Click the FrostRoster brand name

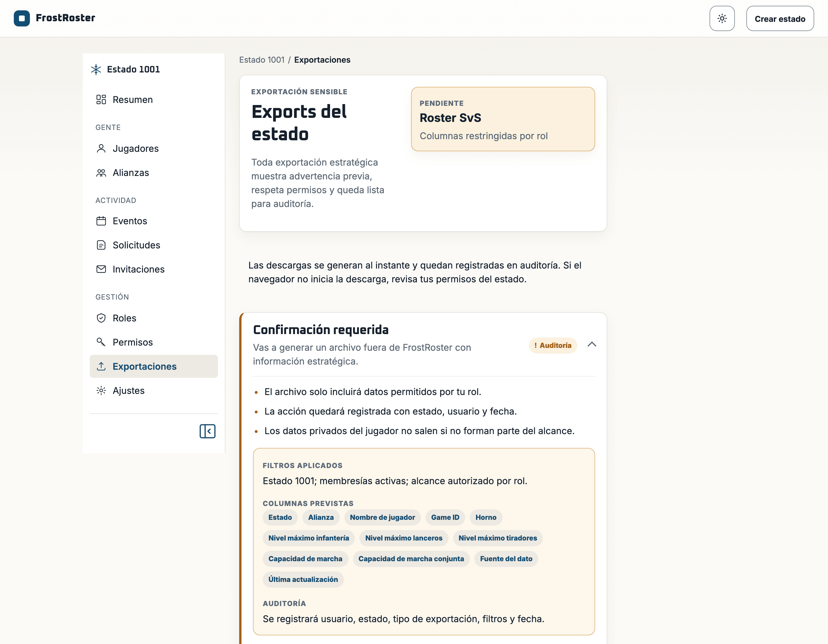[x=65, y=18]
